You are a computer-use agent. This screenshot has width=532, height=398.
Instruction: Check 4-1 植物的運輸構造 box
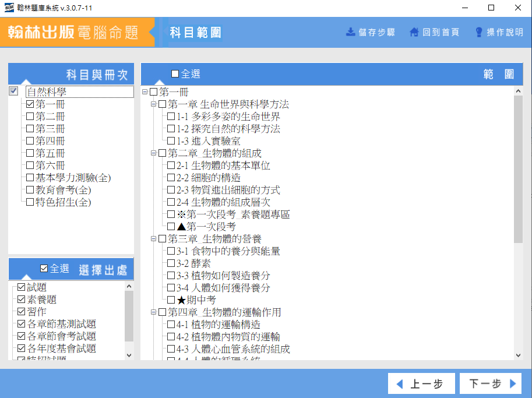tap(171, 325)
